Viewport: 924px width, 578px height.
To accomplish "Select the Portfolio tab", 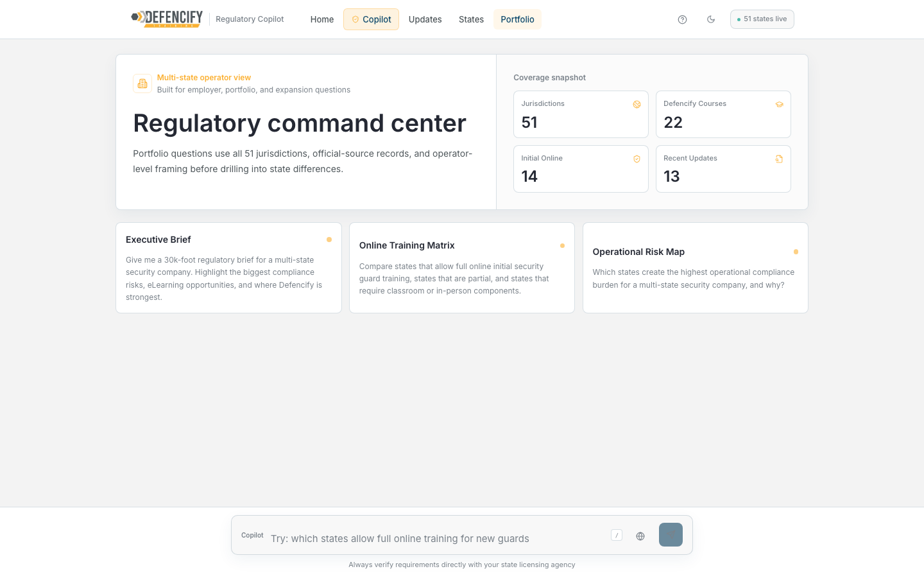I will (x=517, y=19).
